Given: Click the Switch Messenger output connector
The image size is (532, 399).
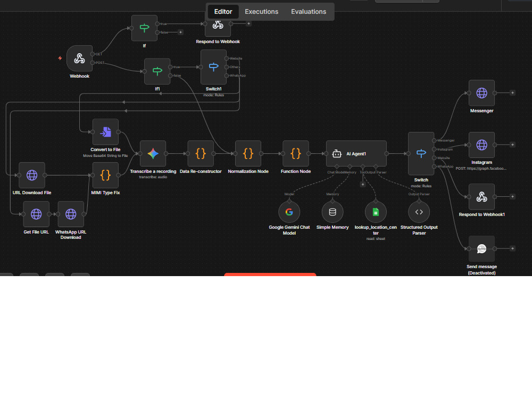Looking at the screenshot, I should 434,140.
